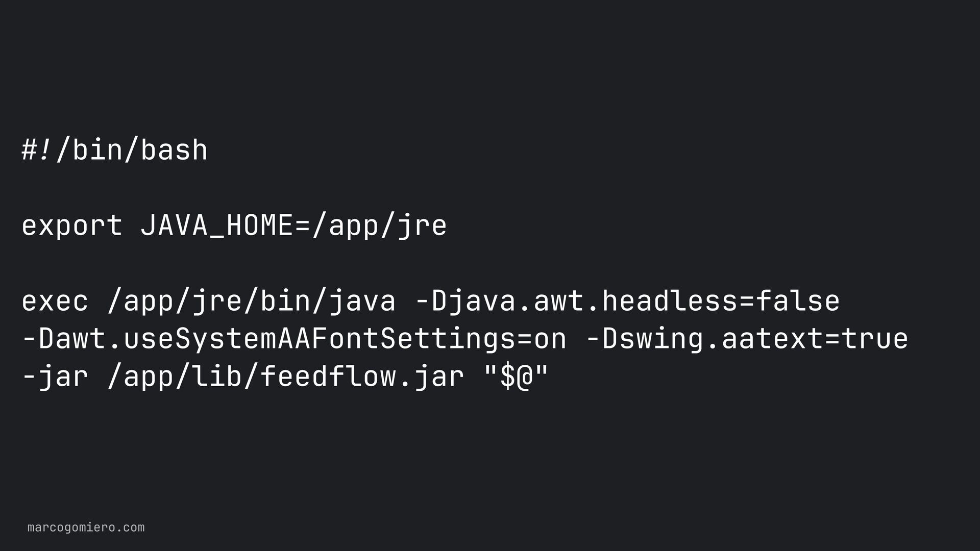The image size is (980, 551).
Task: Click the -jar flag text
Action: (x=55, y=377)
